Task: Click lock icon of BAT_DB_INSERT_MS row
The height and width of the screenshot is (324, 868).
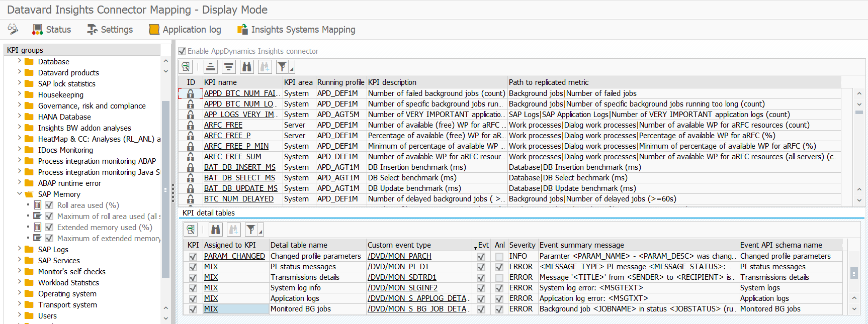Action: point(191,167)
